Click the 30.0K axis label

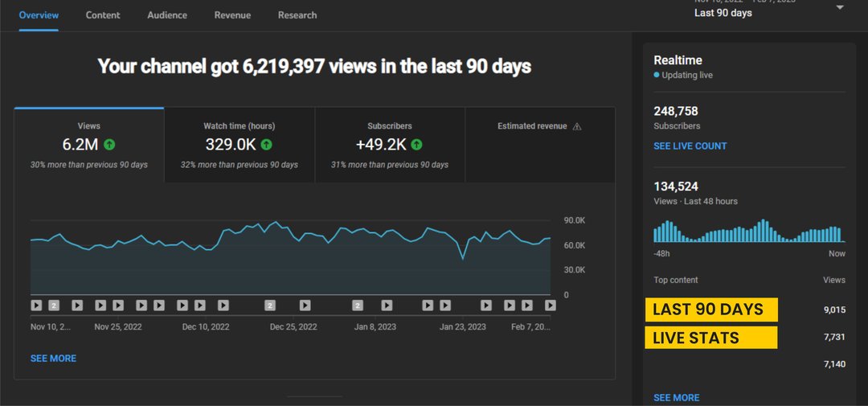[x=574, y=270]
